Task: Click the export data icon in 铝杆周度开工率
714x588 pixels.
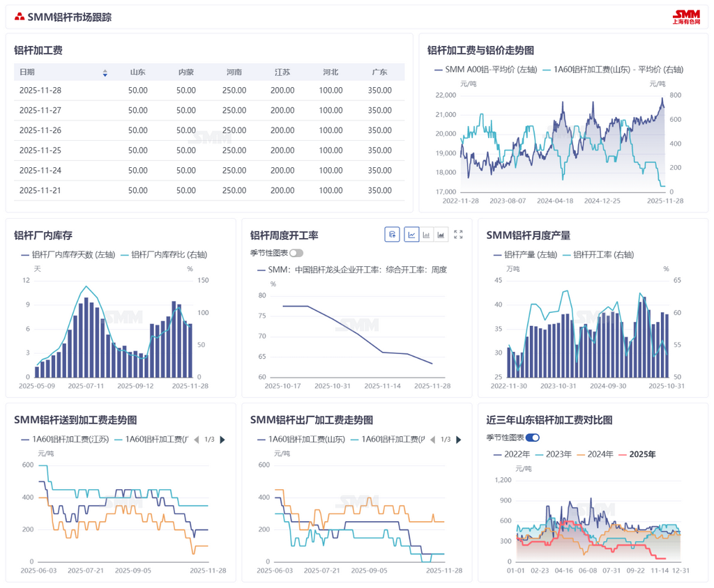Action: click(392, 235)
